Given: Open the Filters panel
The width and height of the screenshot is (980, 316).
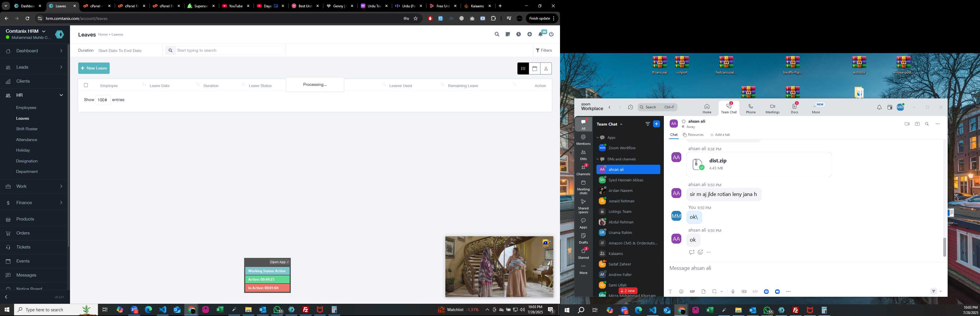Looking at the screenshot, I should click(x=544, y=50).
